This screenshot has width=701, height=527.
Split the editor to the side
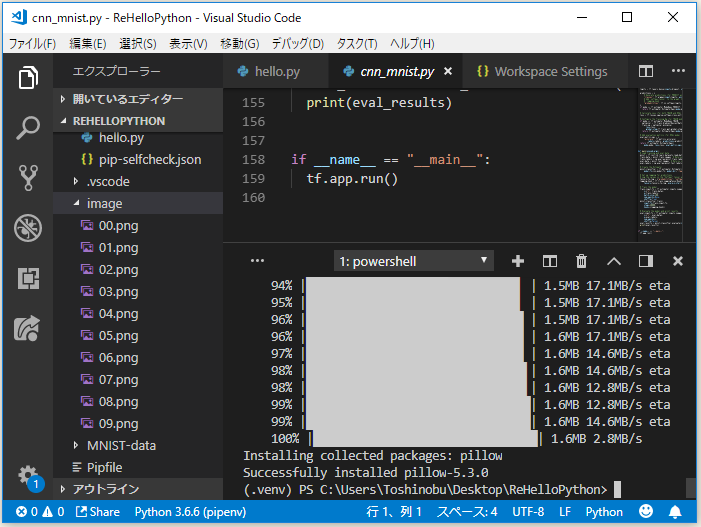[x=646, y=71]
